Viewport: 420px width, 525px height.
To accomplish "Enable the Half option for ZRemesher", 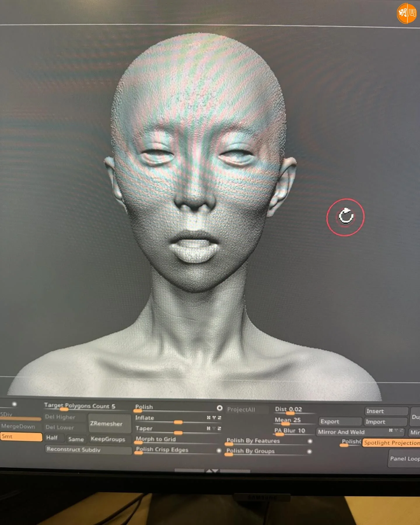I will (x=52, y=438).
